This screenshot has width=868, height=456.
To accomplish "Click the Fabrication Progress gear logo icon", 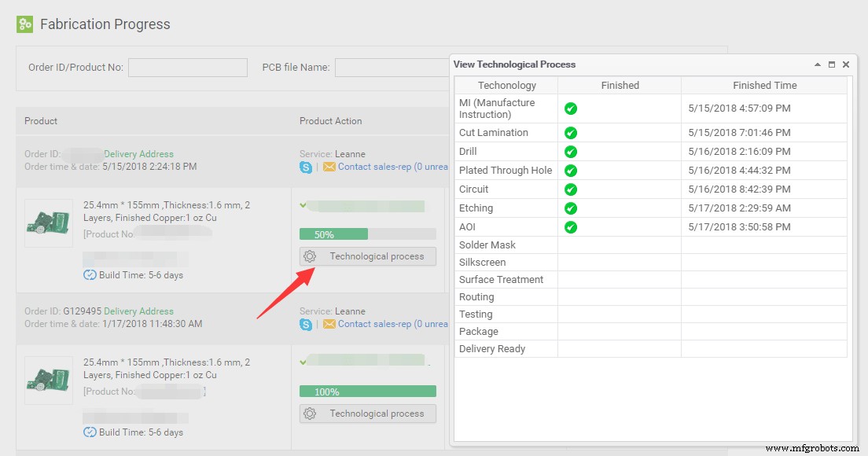I will tap(25, 24).
